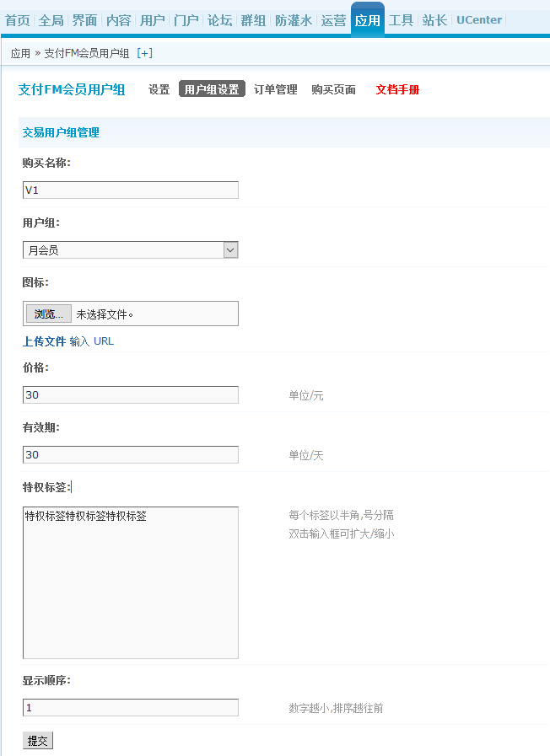The image size is (550, 756).
Task: Open the 站长 top menu
Action: pos(434,20)
